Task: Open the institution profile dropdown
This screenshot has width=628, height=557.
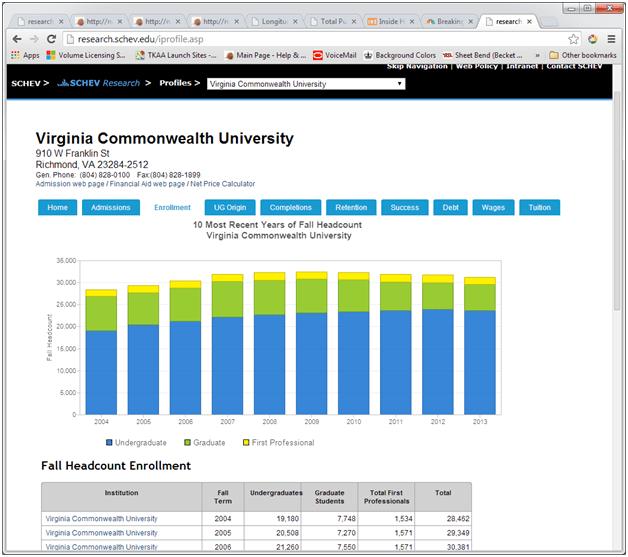Action: click(x=306, y=84)
